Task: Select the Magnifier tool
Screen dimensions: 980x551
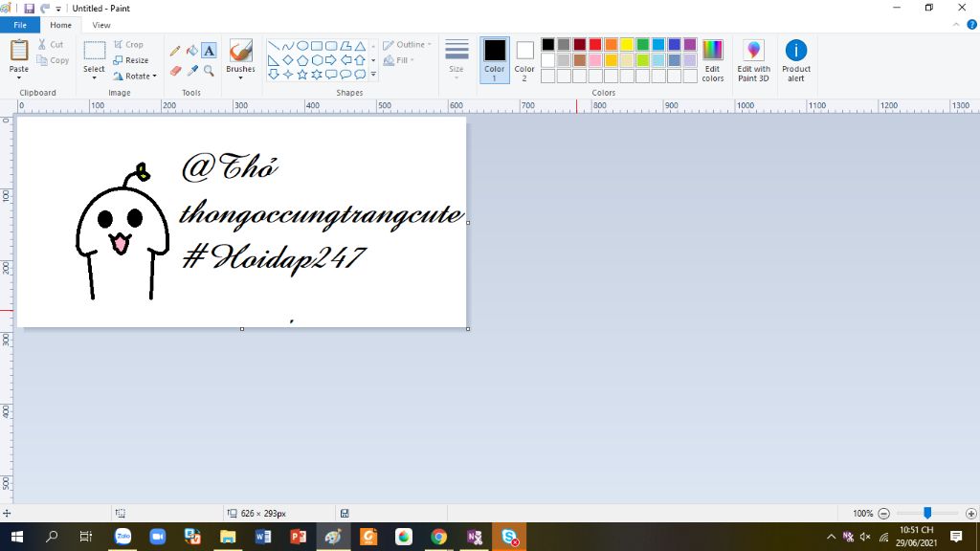Action: click(x=209, y=71)
